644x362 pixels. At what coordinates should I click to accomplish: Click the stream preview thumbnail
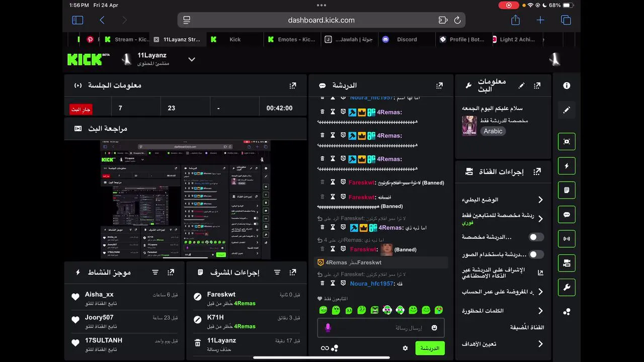(x=186, y=200)
